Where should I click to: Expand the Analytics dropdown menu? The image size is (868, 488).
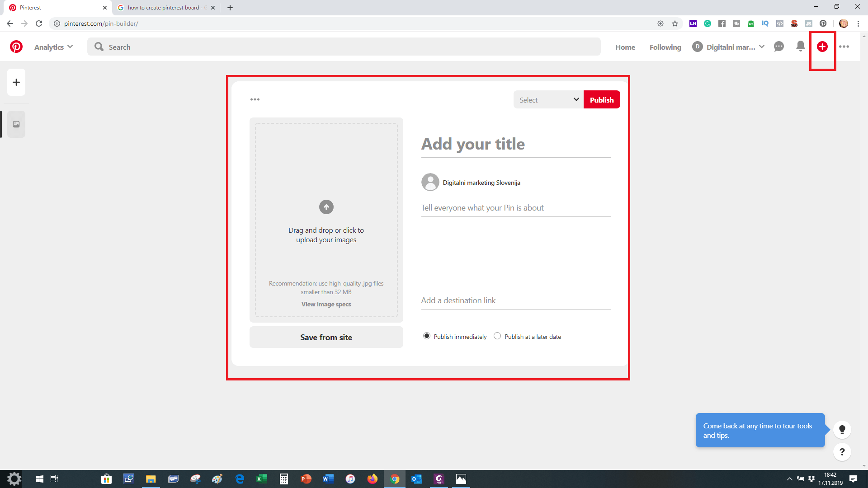click(x=53, y=47)
